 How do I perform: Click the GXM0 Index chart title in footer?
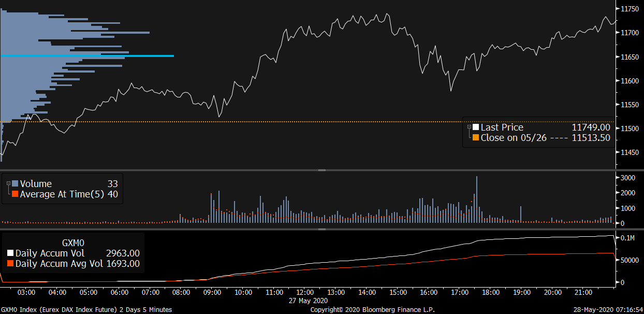86,310
